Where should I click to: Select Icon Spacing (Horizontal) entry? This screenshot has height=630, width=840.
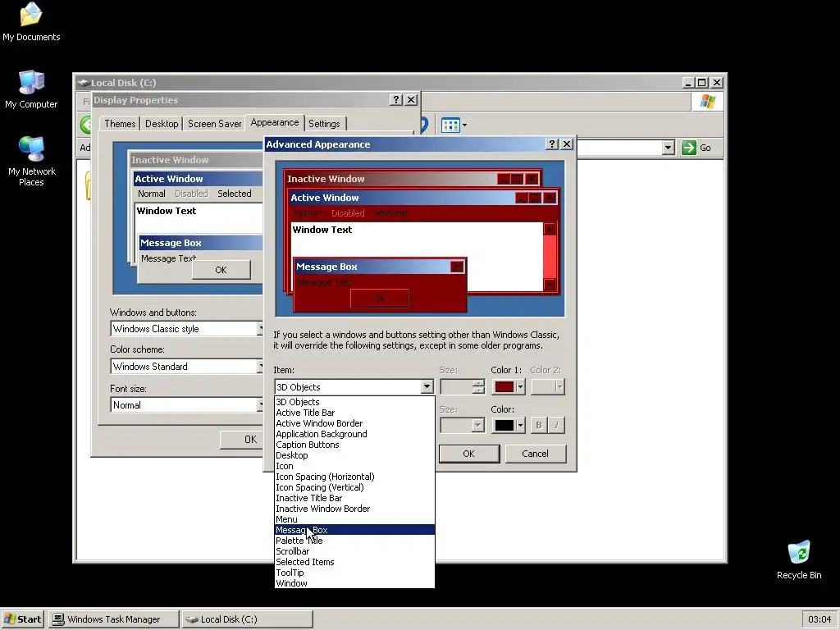(x=354, y=477)
